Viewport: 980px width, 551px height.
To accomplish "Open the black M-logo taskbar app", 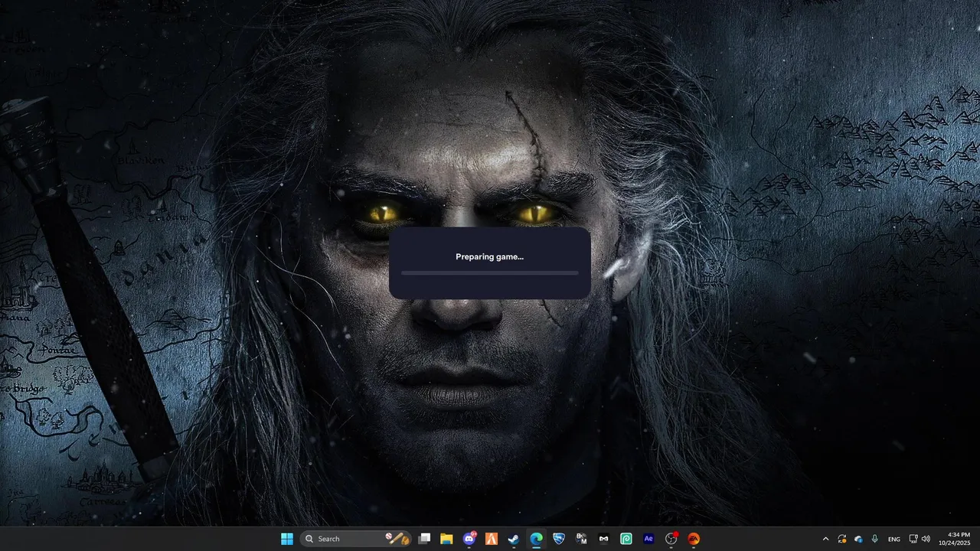I will point(604,539).
